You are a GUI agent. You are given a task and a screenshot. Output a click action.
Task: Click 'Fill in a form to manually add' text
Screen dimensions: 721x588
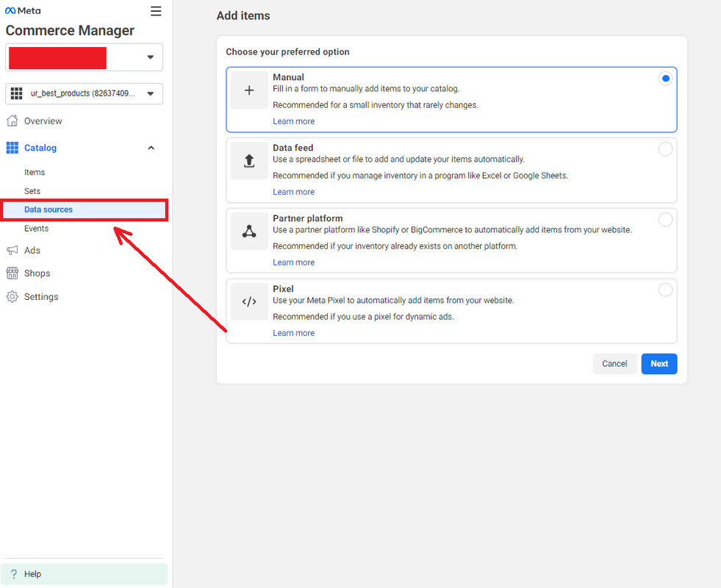pyautogui.click(x=366, y=89)
